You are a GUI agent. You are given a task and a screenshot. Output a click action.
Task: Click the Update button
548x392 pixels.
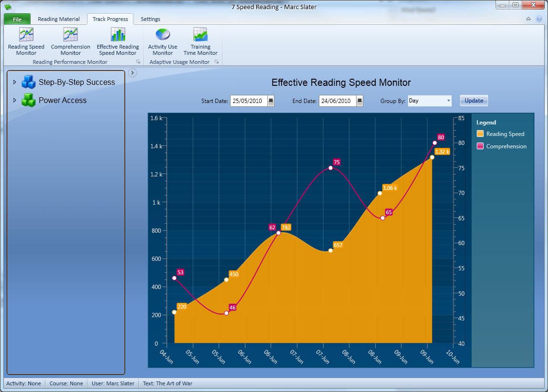coord(474,101)
